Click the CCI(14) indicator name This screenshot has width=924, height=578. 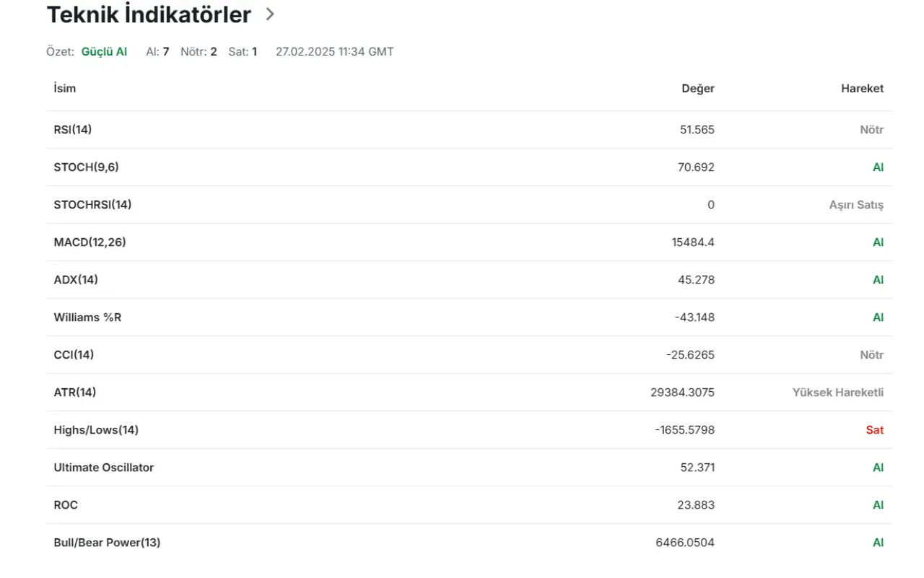point(74,355)
